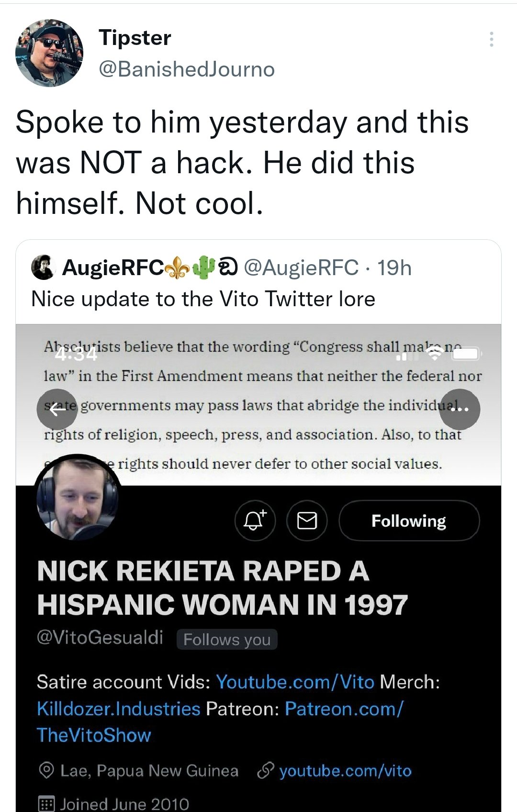This screenshot has height=812, width=517.
Task: Tap the envelope message icon
Action: pos(307,521)
